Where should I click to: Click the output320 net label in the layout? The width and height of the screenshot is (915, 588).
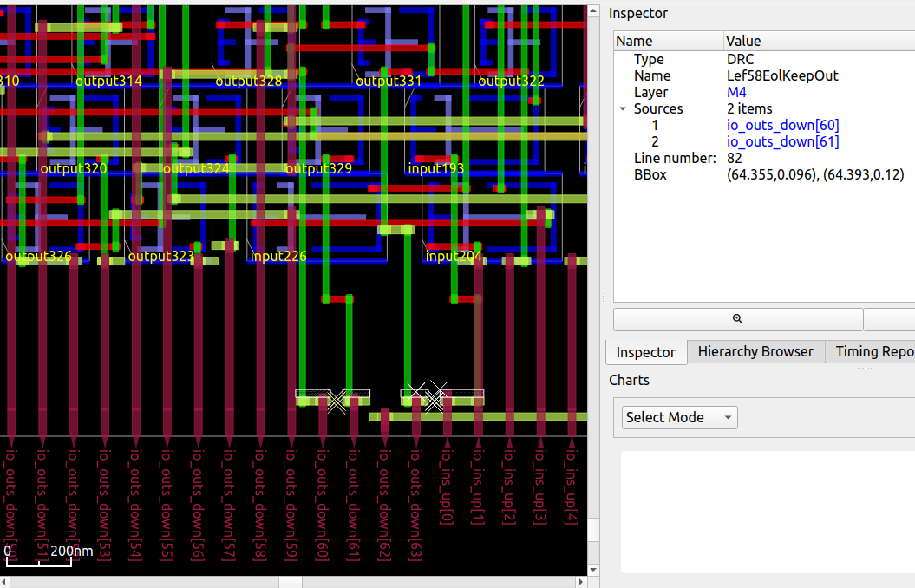[74, 169]
